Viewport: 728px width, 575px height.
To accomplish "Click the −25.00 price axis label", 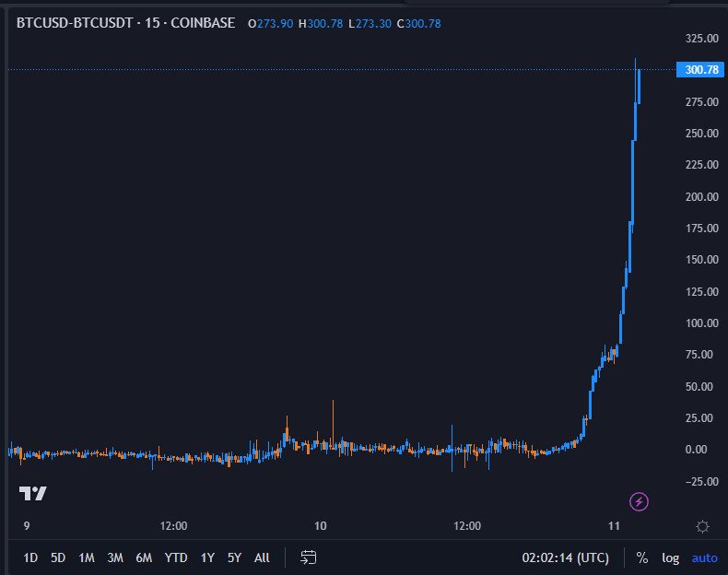I will pyautogui.click(x=702, y=481).
